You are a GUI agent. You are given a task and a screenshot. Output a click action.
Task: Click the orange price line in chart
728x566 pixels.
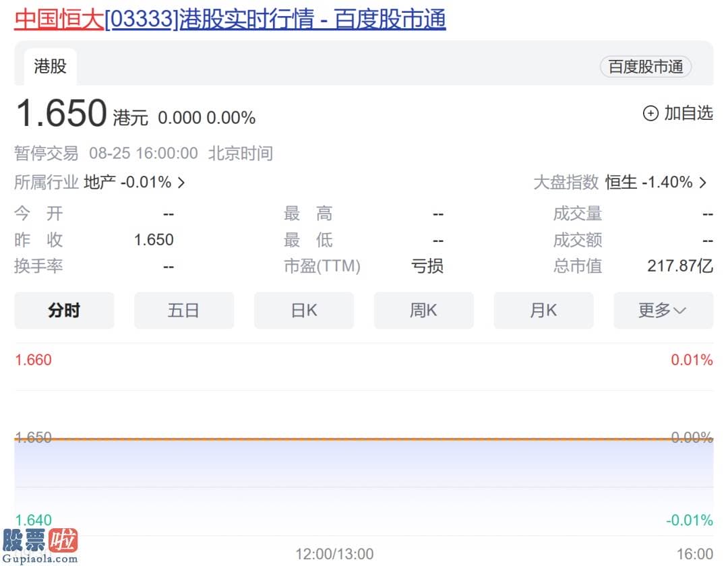pos(364,439)
